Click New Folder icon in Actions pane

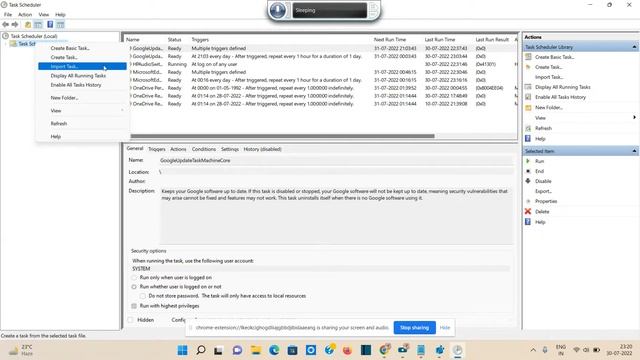[x=528, y=107]
